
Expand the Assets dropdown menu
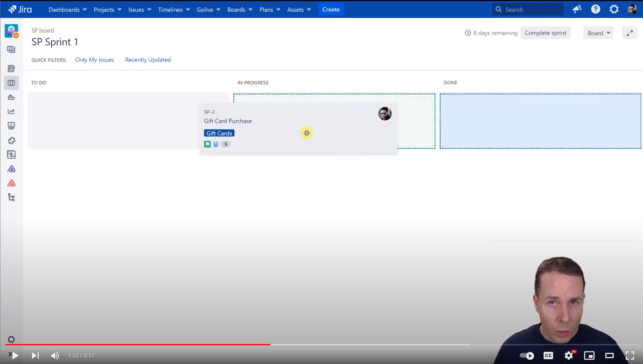click(299, 10)
